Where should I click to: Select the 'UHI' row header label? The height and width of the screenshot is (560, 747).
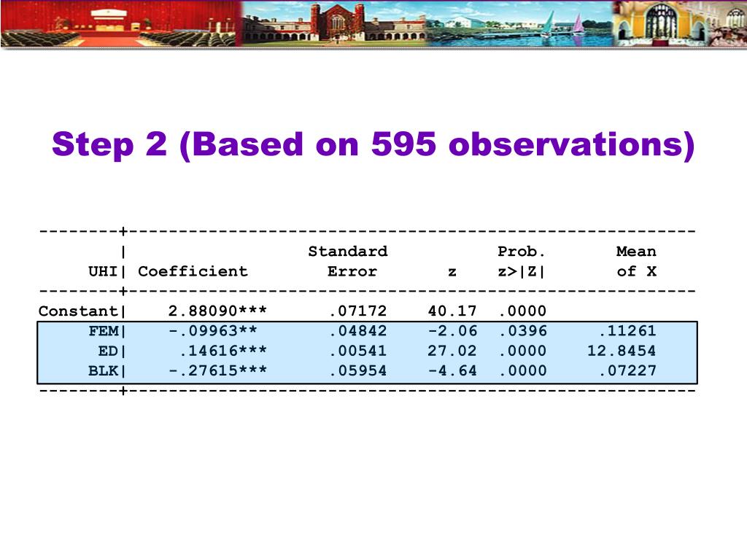pyautogui.click(x=103, y=271)
